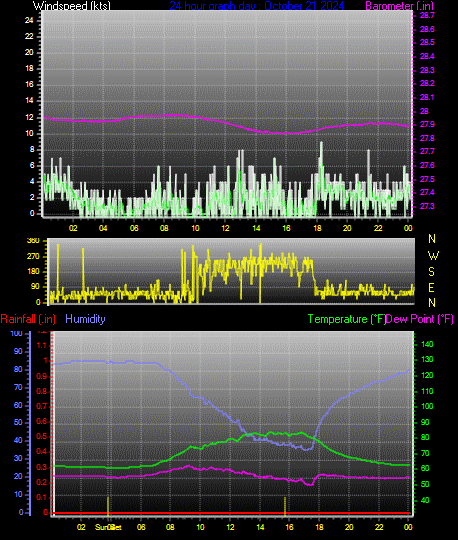Image resolution: width=458 pixels, height=540 pixels.
Task: Click the 24 windspeed axis label
Action: click(29, 20)
